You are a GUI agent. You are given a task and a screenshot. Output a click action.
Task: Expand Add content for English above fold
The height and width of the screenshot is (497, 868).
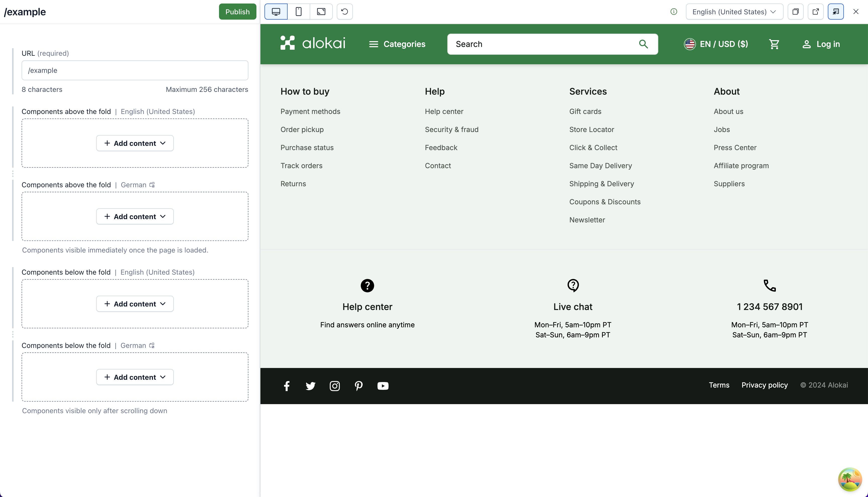pos(135,143)
